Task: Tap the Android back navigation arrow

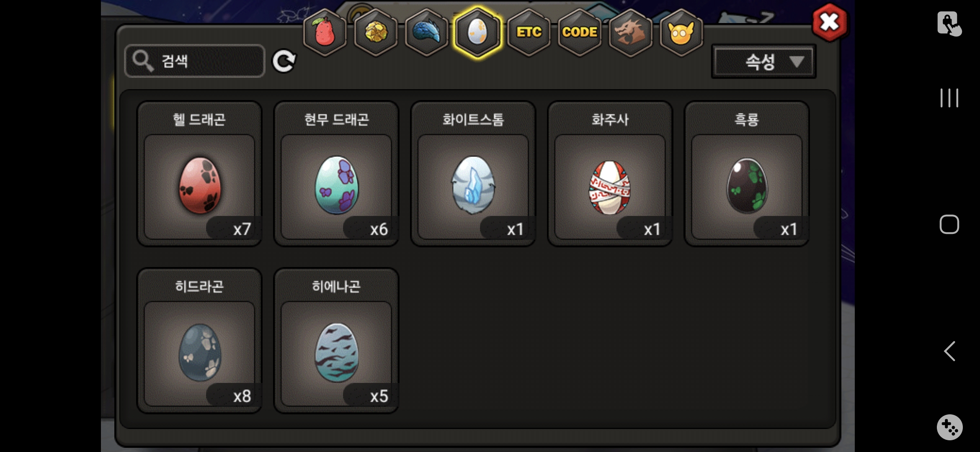Action: coord(949,351)
